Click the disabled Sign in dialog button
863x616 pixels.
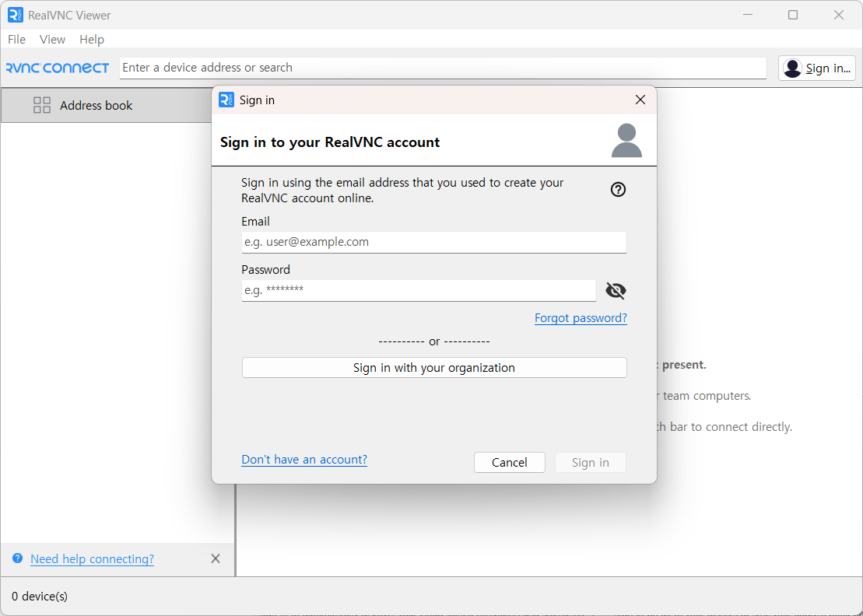point(591,463)
